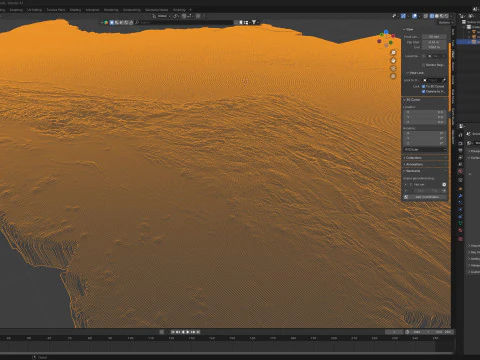480x360 pixels.
Task: Open the red World properties tab icon
Action: (x=460, y=171)
